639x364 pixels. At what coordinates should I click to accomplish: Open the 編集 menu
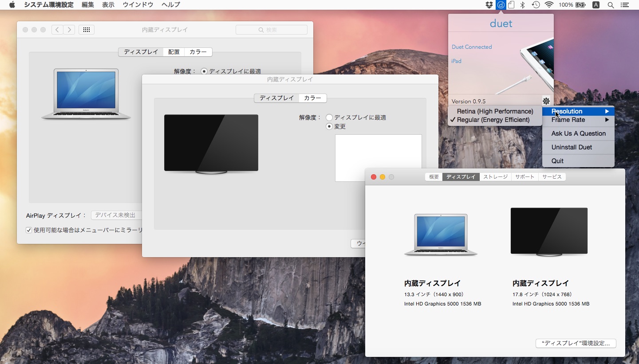click(88, 5)
